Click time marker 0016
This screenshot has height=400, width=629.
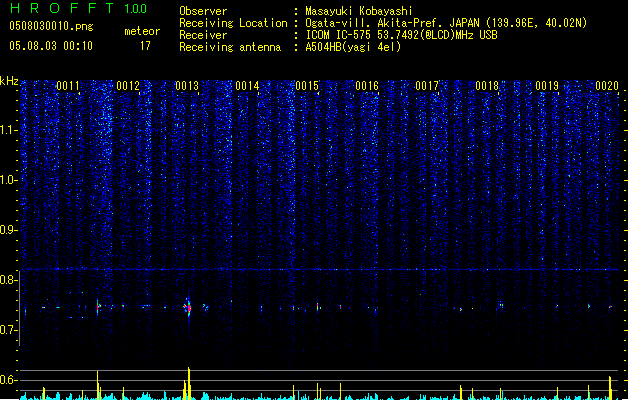[367, 86]
